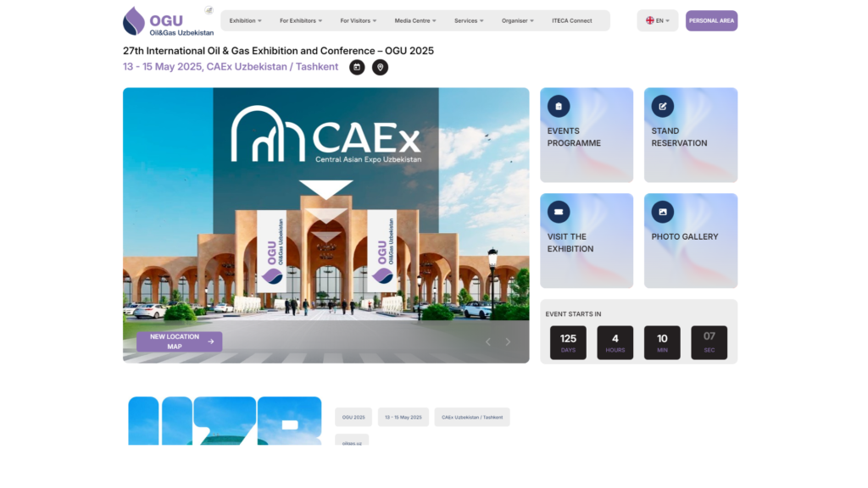Click the seconds countdown tile
868x488 pixels.
point(709,342)
